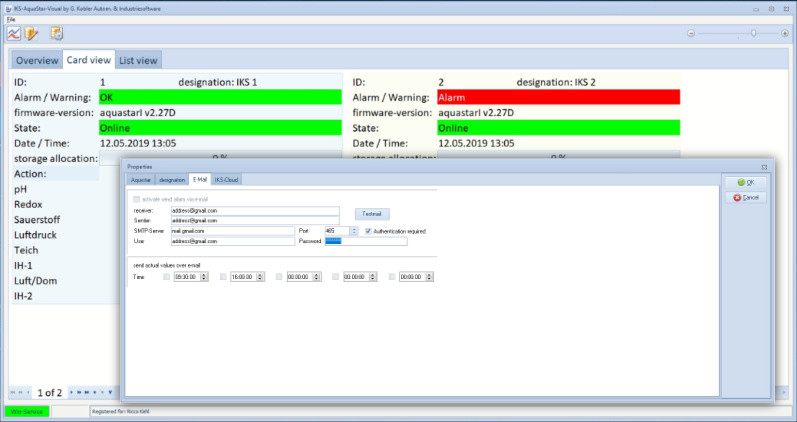The image size is (797, 422).
Task: Close the Properties dialog with X
Action: tap(764, 165)
